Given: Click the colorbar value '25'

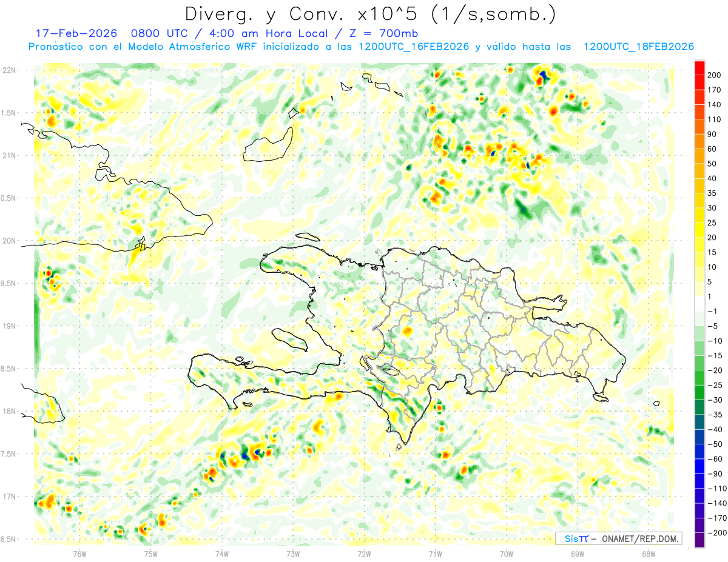Looking at the screenshot, I should [x=712, y=223].
